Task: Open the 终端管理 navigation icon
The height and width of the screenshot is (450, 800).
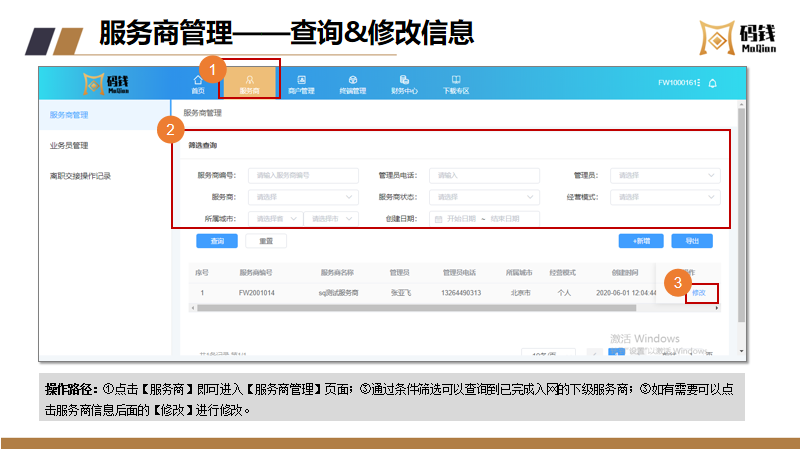Action: (352, 84)
